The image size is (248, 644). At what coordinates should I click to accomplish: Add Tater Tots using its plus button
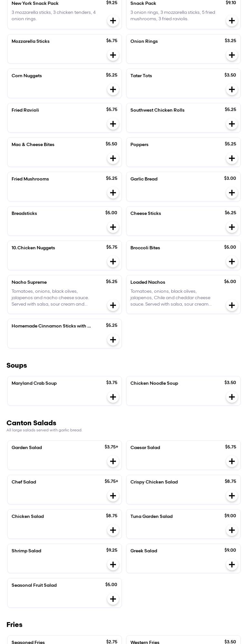[232, 89]
